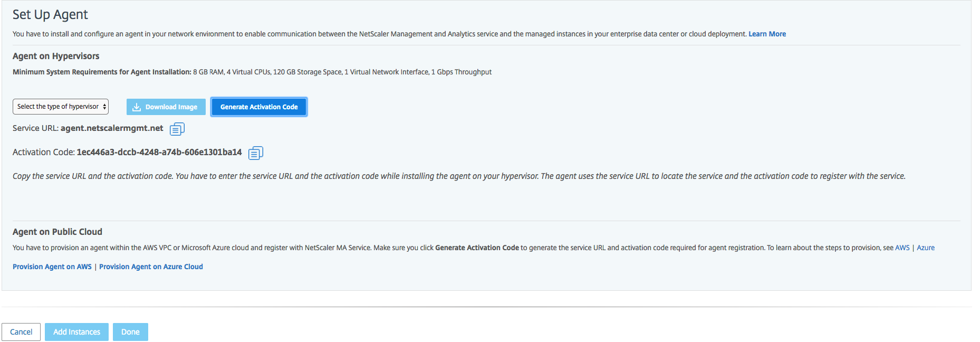Click the Agent on Public Cloud section heading
Screen dimensions: 980x342
click(x=57, y=232)
